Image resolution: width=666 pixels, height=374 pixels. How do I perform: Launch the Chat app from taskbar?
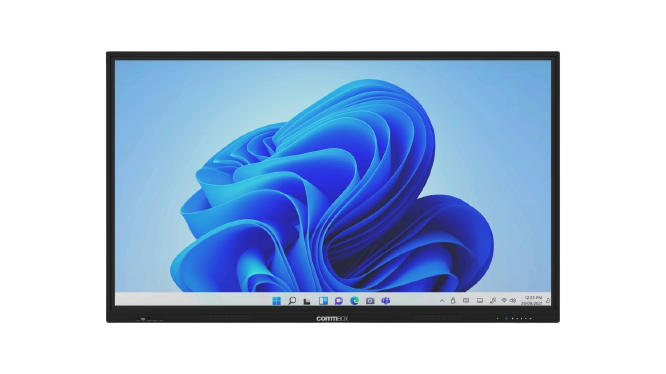coord(339,301)
